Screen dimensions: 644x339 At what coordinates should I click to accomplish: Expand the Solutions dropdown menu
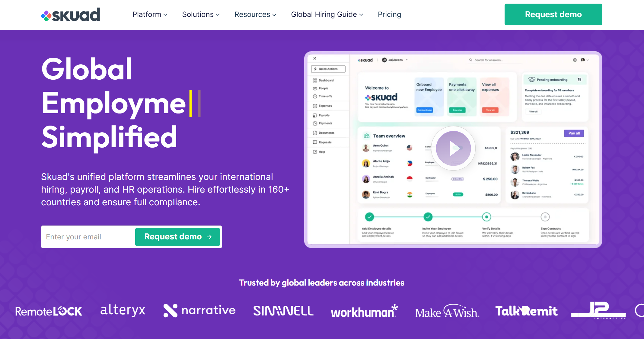point(201,14)
